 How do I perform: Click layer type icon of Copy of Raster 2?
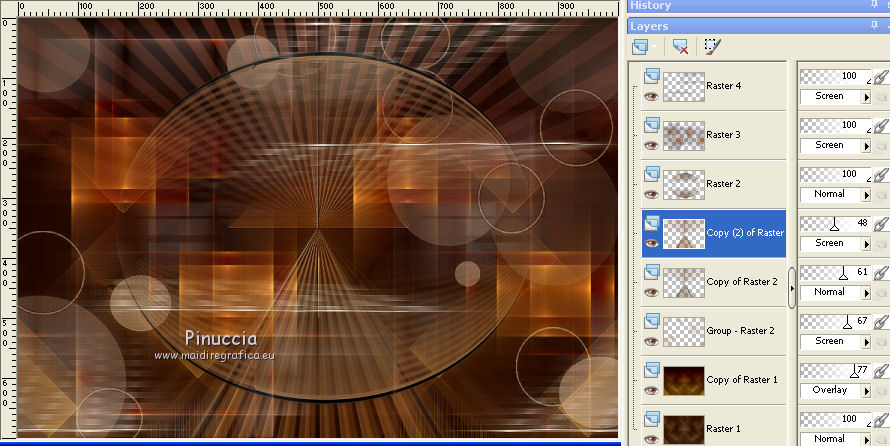click(x=652, y=271)
